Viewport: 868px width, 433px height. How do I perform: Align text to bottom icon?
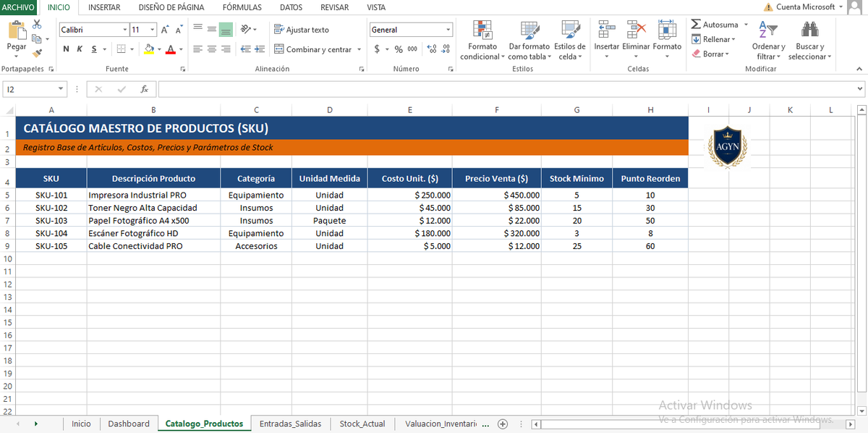click(x=226, y=30)
